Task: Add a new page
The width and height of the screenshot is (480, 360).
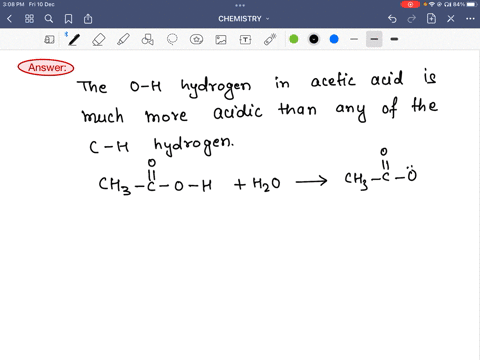Action: pos(431,19)
